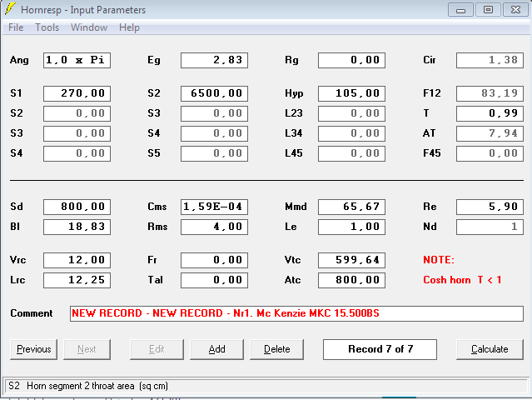Image resolution: width=532 pixels, height=400 pixels.
Task: Click the F45 input field
Action: 490,154
